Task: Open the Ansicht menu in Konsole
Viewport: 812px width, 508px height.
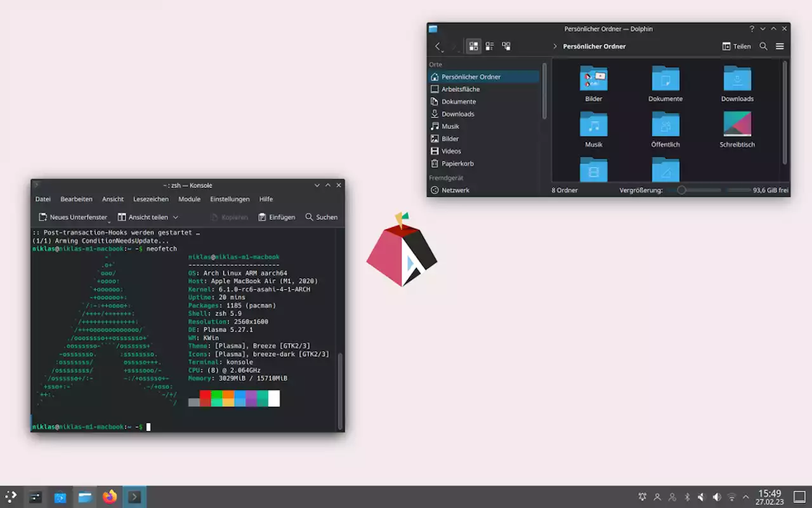Action: [x=113, y=199]
